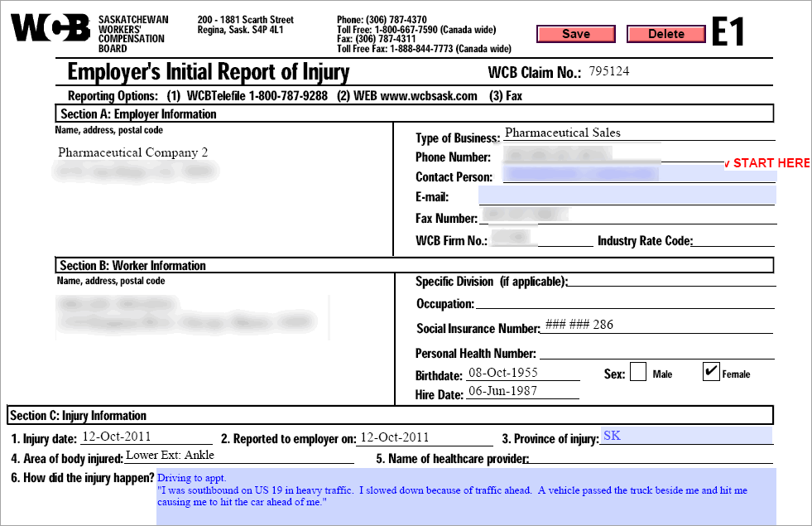This screenshot has height=526, width=812.
Task: Click the Saskatchewan Workers' Compensation Board name
Action: (133, 34)
